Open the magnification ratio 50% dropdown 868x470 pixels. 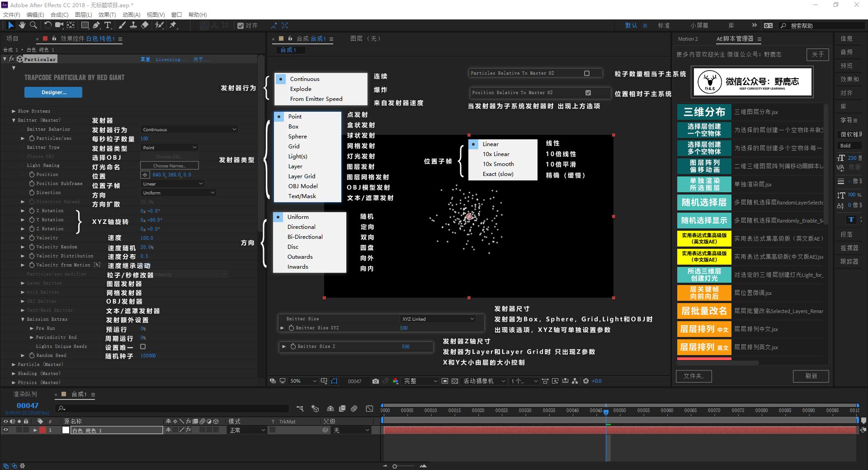click(302, 381)
